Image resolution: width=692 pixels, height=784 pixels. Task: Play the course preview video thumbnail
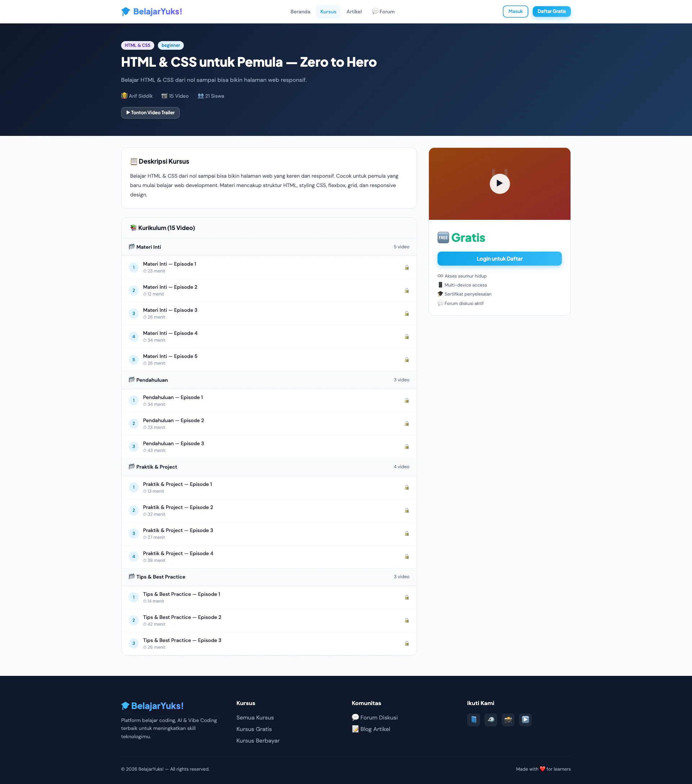[x=500, y=183]
